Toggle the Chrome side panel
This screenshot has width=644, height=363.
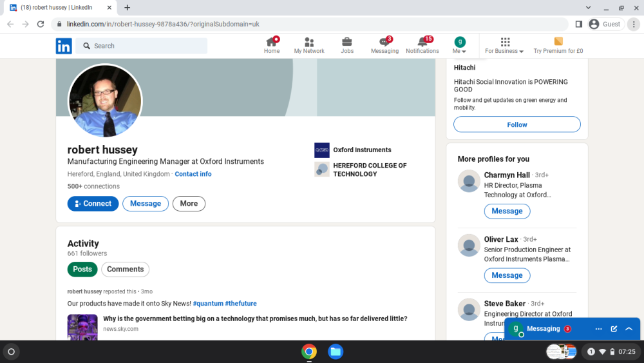pos(578,25)
